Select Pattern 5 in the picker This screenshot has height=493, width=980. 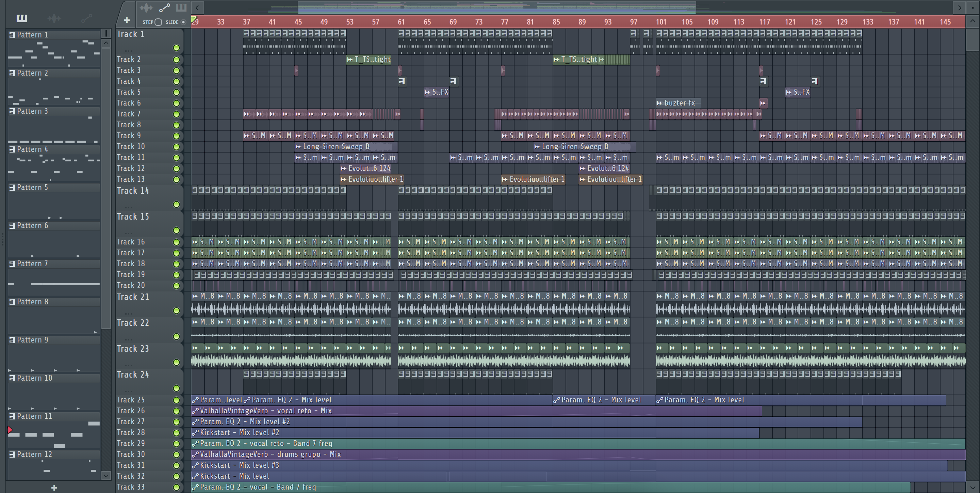pos(53,187)
